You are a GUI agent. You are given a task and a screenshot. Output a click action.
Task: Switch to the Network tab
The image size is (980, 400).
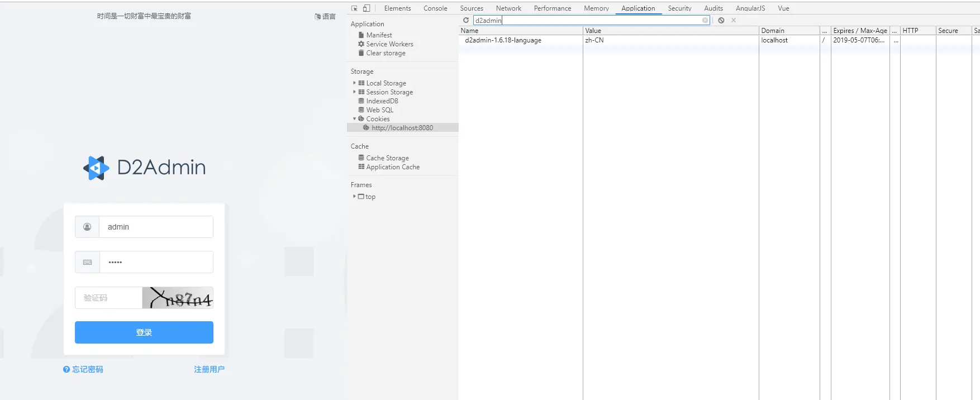(508, 8)
